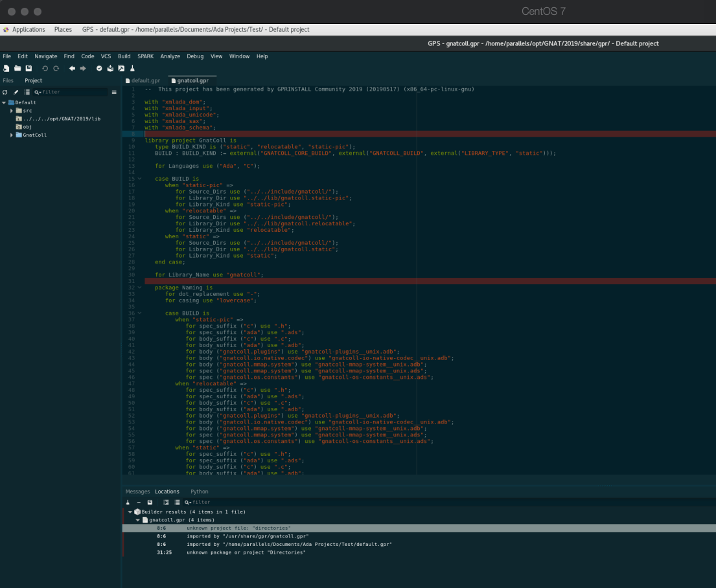
Task: Collapse the Builder results tree node
Action: [x=130, y=512]
